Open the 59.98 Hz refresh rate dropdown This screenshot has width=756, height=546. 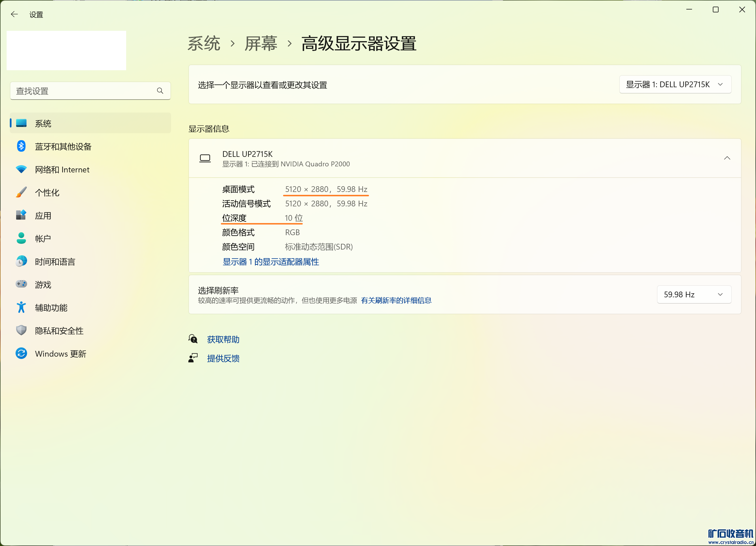[694, 294]
